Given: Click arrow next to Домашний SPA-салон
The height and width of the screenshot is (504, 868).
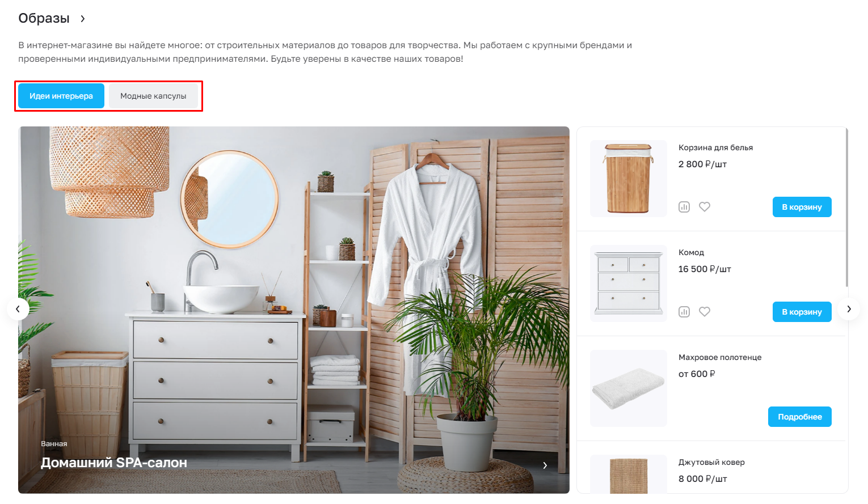Looking at the screenshot, I should tap(545, 465).
